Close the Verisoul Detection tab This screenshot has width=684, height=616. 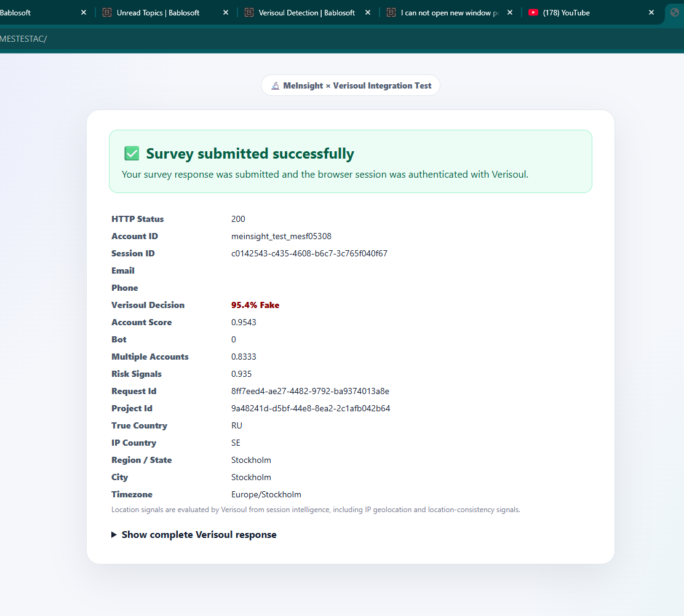[368, 13]
